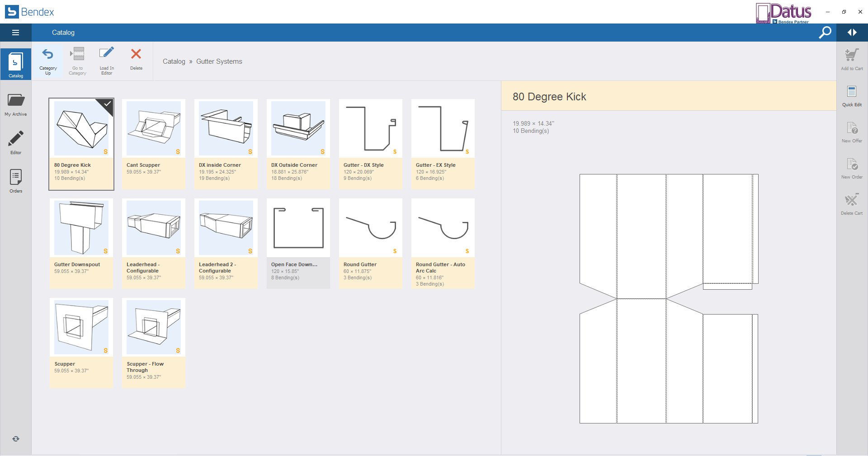Switch to the Catalog sidebar tab

point(16,63)
